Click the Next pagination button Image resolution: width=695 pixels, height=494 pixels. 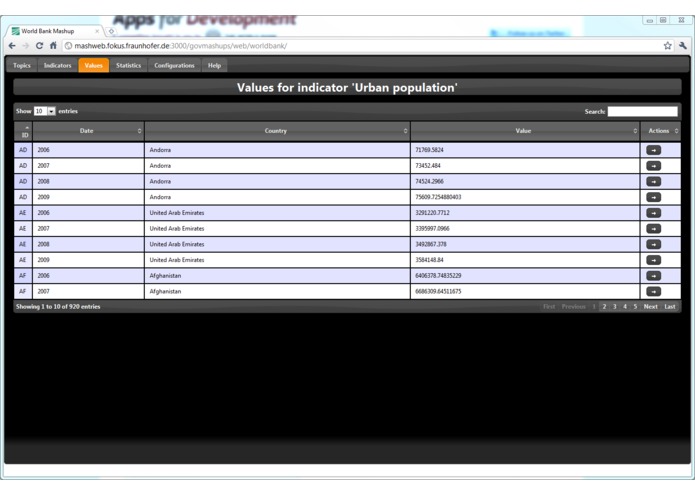(x=651, y=307)
